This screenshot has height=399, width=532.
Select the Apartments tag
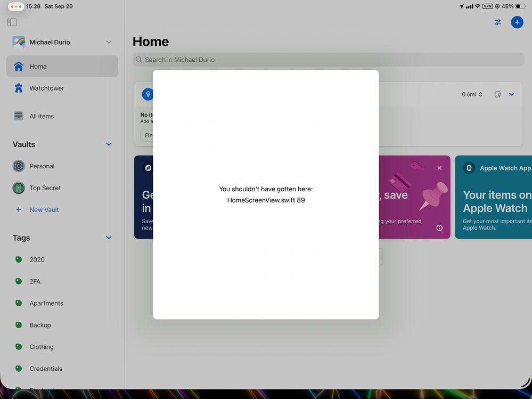(x=46, y=303)
